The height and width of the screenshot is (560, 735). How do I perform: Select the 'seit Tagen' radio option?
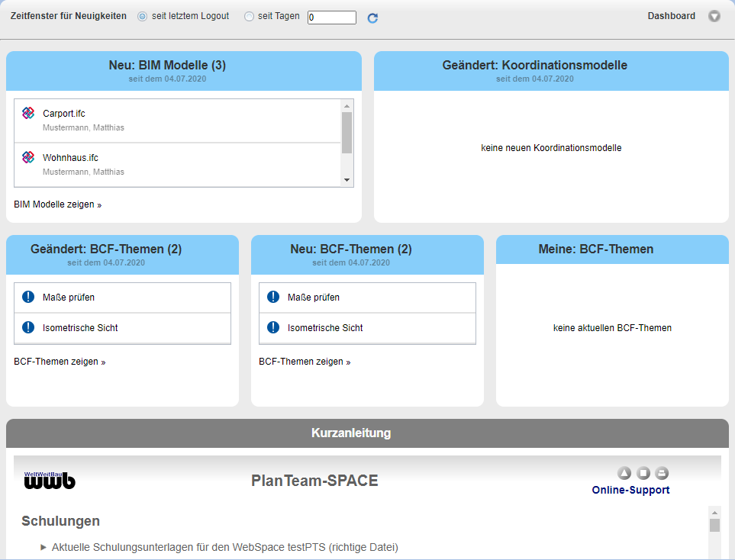(x=250, y=17)
